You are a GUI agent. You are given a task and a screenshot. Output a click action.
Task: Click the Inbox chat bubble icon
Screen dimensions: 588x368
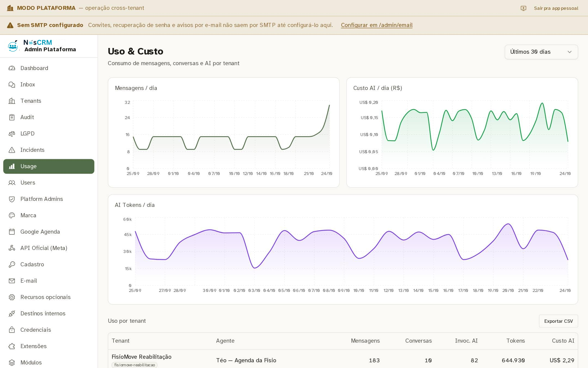[x=12, y=85]
